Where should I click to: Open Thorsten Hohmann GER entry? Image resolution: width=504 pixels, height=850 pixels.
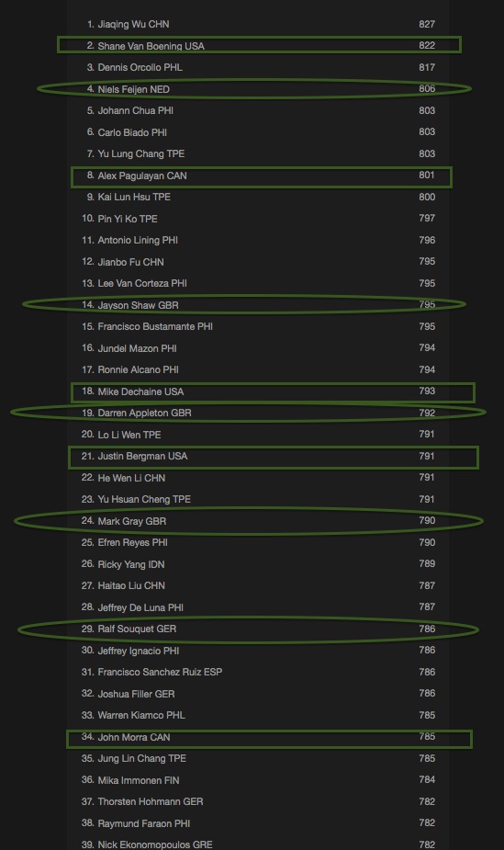coord(261,801)
